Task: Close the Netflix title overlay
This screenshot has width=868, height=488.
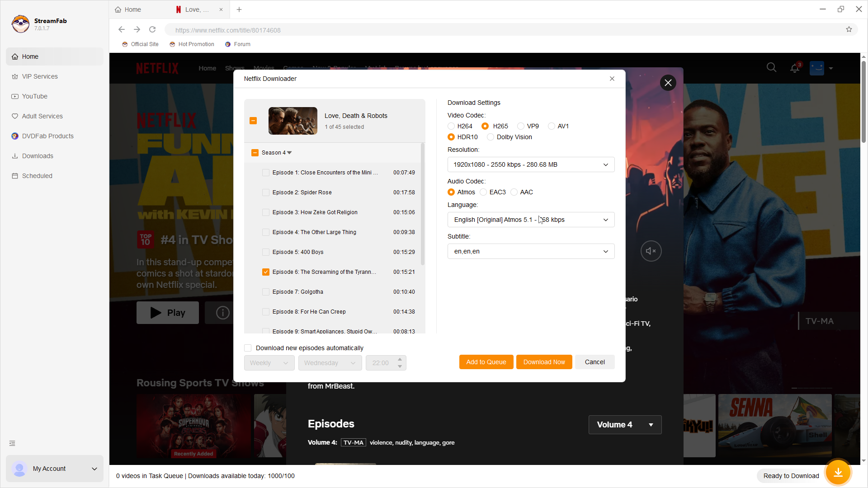Action: point(668,83)
